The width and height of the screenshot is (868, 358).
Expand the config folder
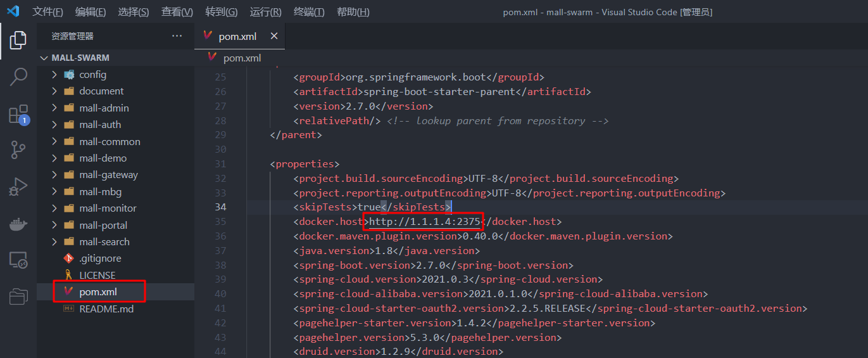[92, 74]
